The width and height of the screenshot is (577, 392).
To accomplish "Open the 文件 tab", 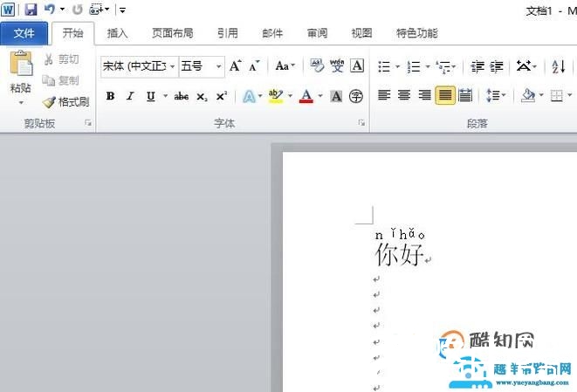I will pyautogui.click(x=24, y=33).
